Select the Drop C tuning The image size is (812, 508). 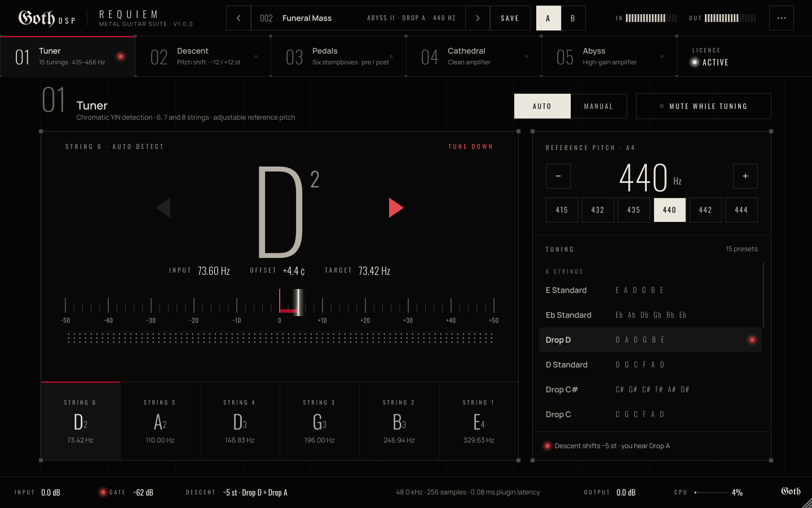[650, 414]
